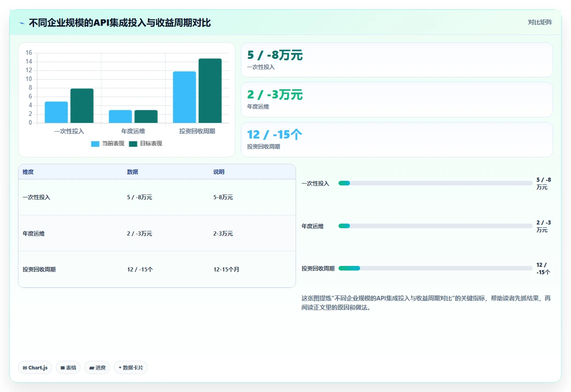The image size is (571, 392).
Task: Open the 12 / -15个 data card
Action: [x=396, y=139]
